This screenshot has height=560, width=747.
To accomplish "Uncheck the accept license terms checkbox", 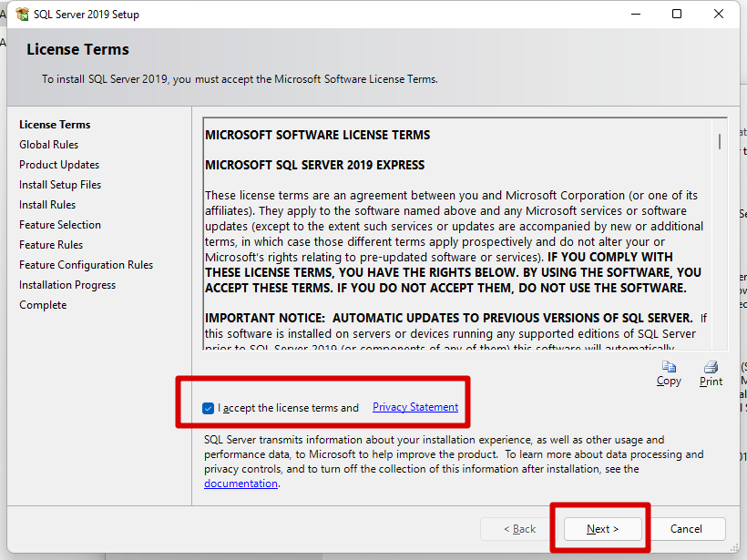I will [x=209, y=408].
